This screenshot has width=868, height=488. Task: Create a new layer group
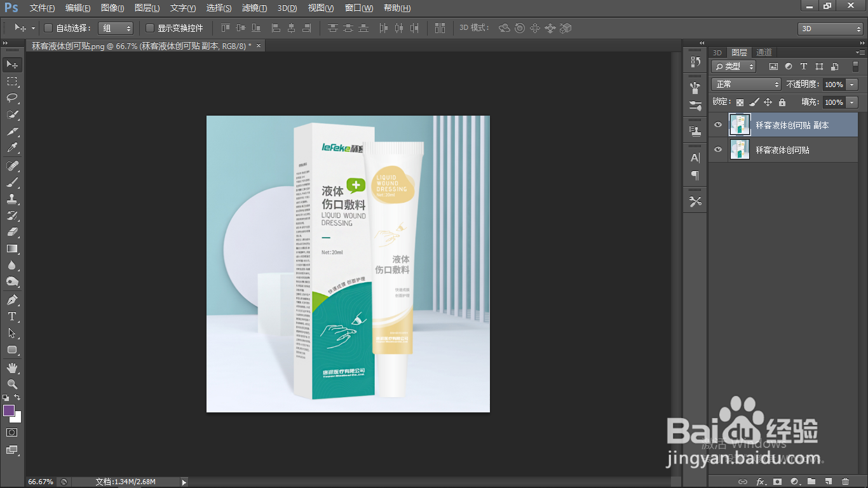coord(811,482)
